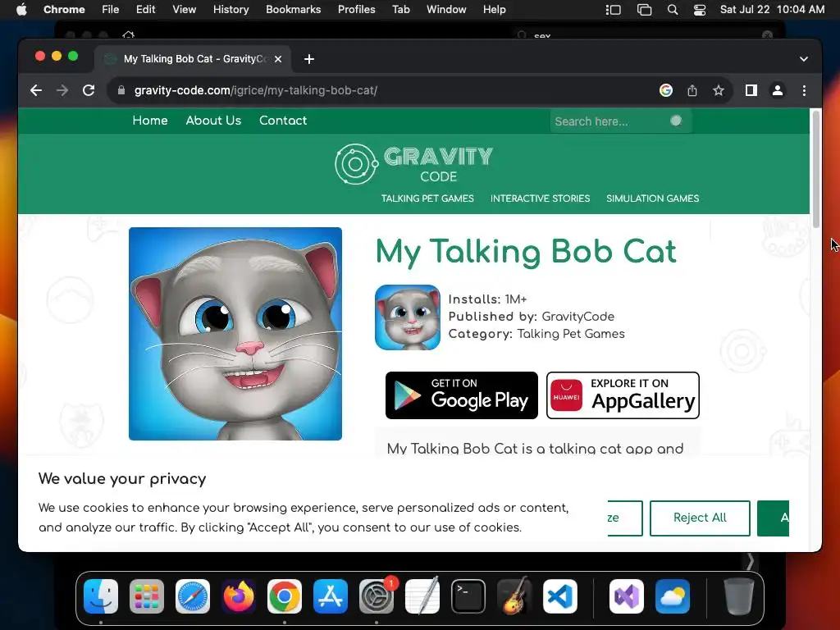Open Stage Manager icon in menu bar

point(613,10)
